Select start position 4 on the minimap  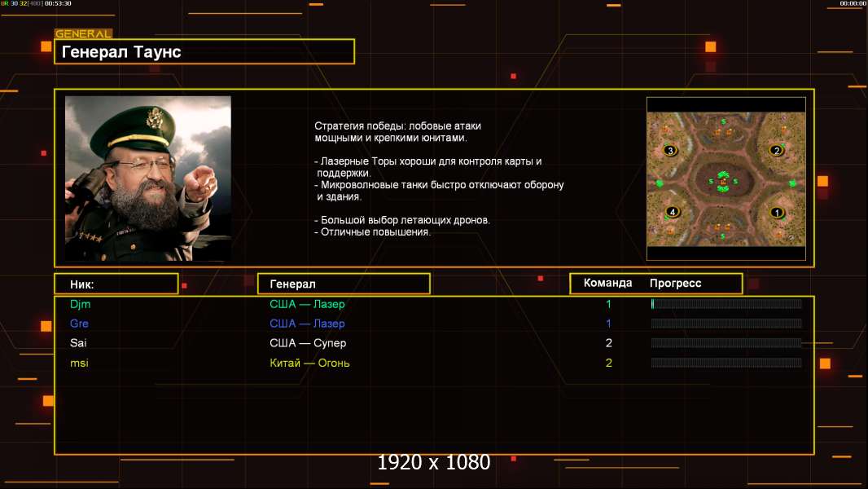click(672, 212)
